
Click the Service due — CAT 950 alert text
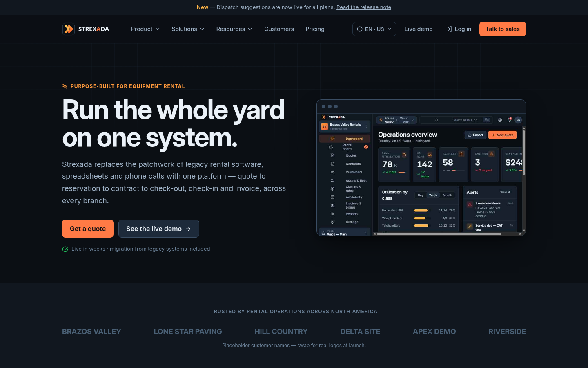(489, 227)
